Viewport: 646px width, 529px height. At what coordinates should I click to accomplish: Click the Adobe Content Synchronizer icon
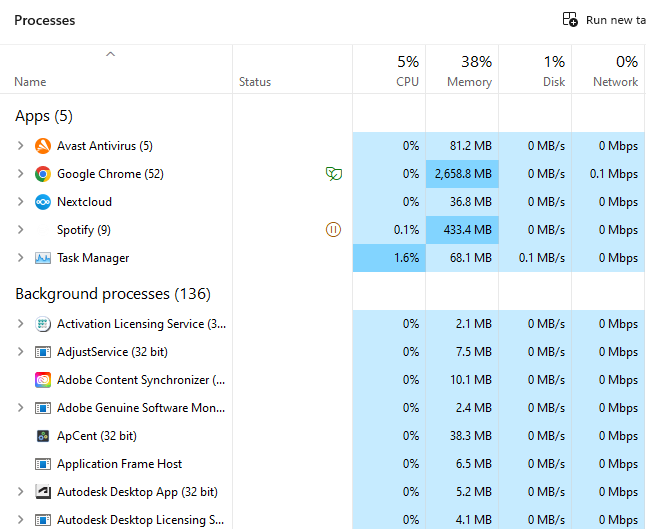[x=43, y=380]
